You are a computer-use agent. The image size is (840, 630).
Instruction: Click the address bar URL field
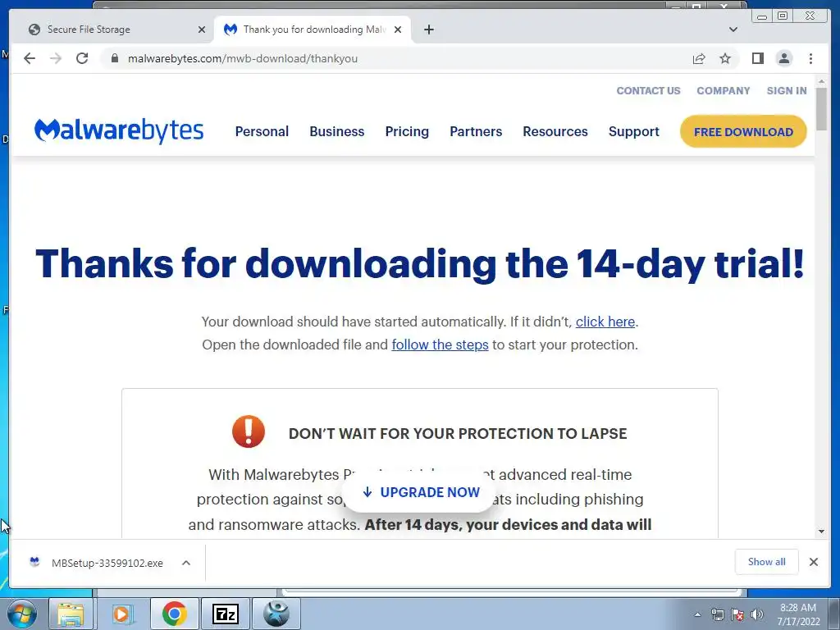click(396, 58)
